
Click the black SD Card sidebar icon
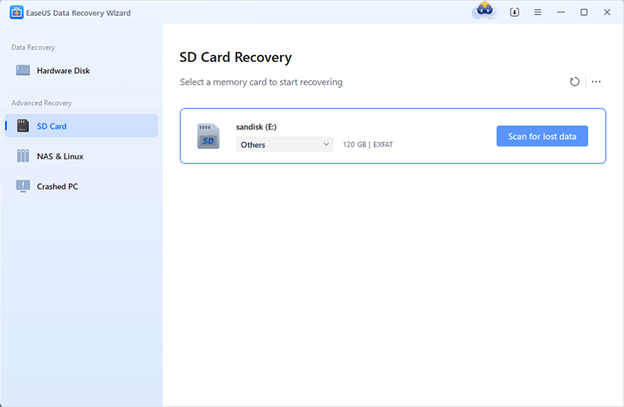(23, 126)
